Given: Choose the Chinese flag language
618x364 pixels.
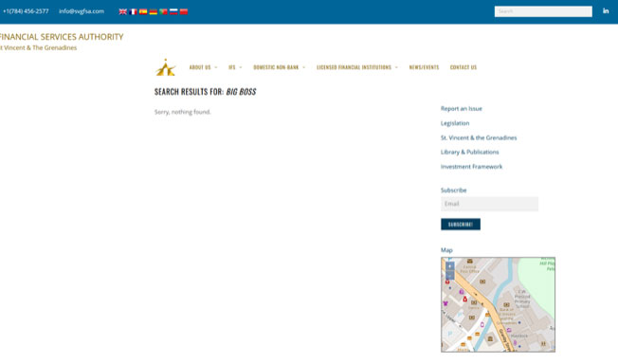Looking at the screenshot, I should [184, 11].
